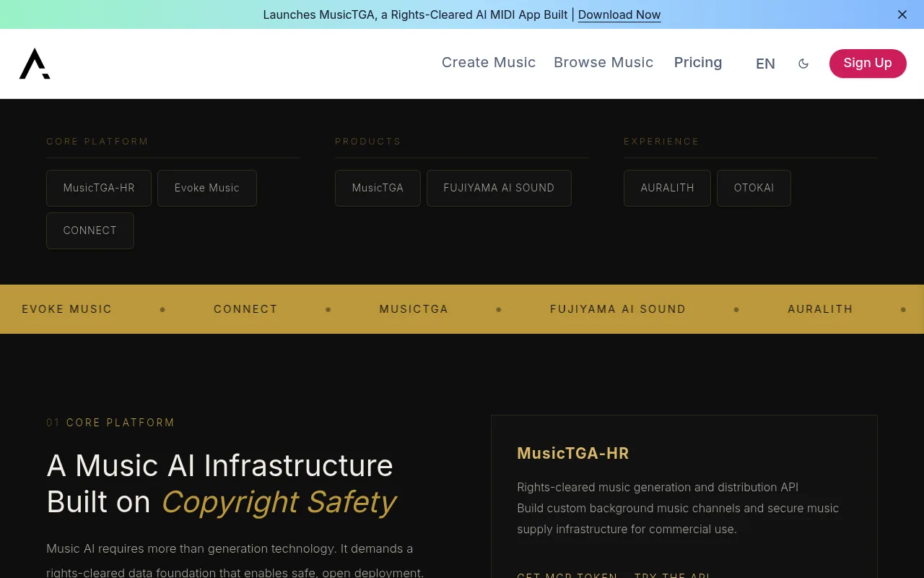924x578 pixels.
Task: Follow the Download Now link
Action: pos(619,14)
